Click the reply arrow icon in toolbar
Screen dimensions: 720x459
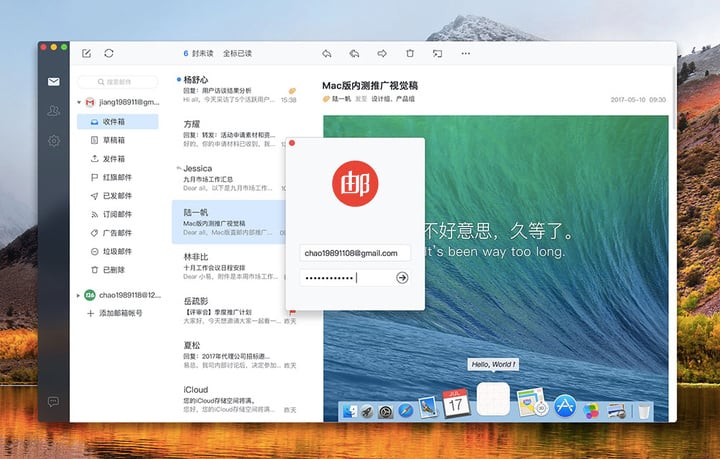click(326, 54)
